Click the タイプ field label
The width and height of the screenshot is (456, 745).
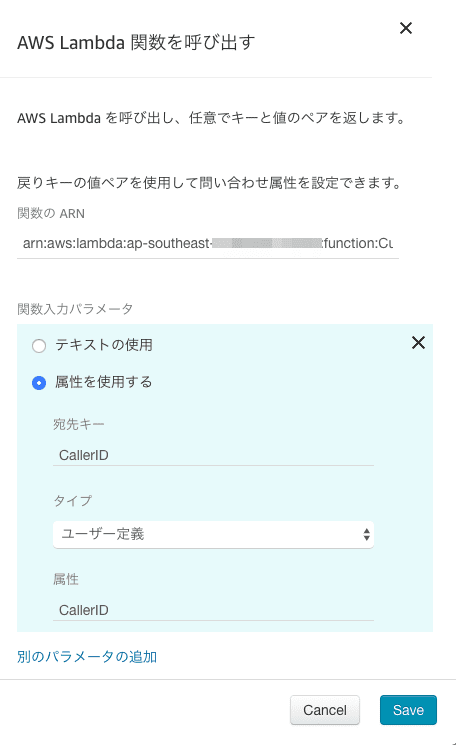click(73, 500)
